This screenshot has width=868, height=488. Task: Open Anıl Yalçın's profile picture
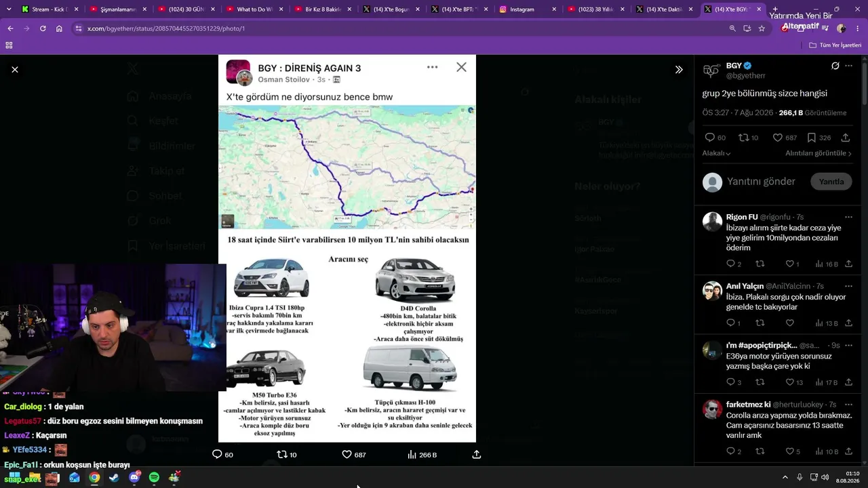712,291
